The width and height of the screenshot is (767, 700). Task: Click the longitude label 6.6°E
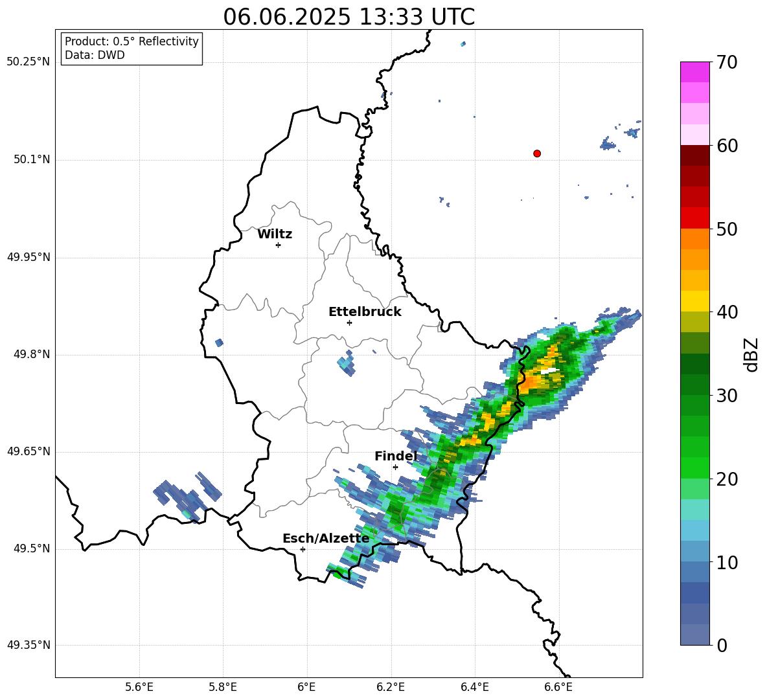(558, 687)
